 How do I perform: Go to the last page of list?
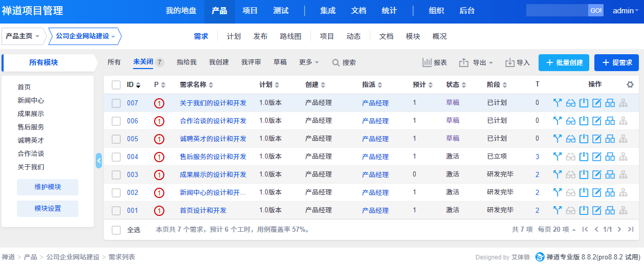[631, 230]
